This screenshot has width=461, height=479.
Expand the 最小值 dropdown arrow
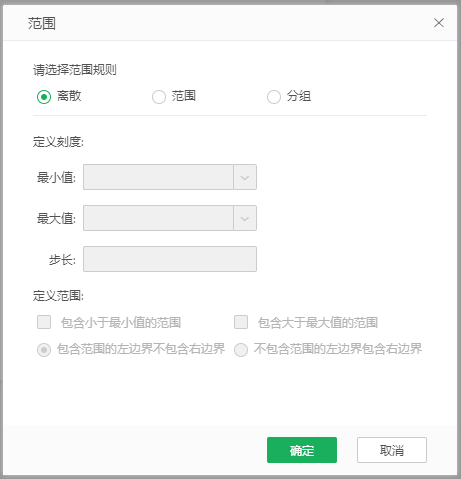click(245, 177)
